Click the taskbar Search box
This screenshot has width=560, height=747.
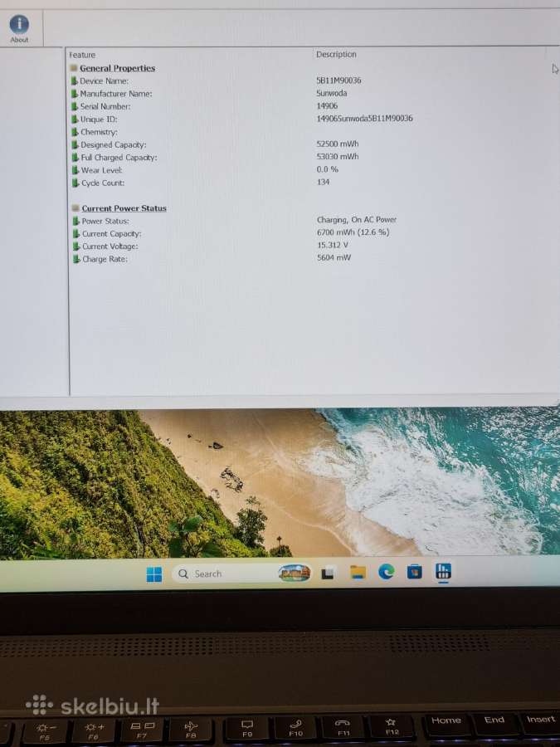[x=242, y=574]
